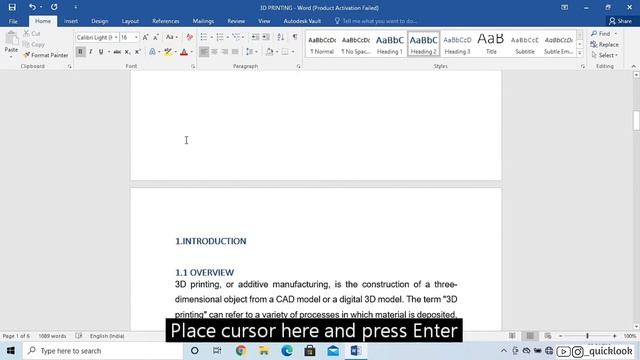The image size is (640, 360).
Task: Apply Heading 1 style
Action: click(389, 44)
